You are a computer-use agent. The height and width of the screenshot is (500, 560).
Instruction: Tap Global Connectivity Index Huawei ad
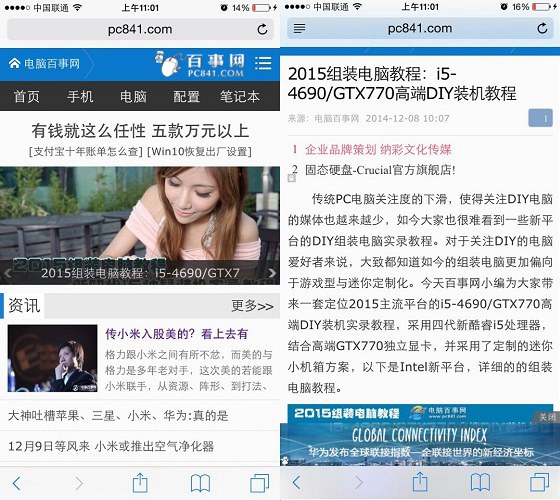(x=420, y=444)
